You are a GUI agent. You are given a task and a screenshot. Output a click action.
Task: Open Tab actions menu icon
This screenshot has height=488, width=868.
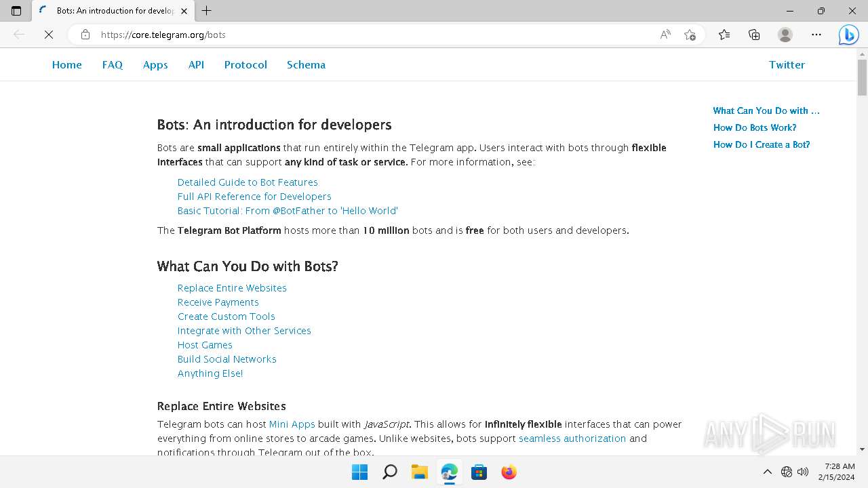(x=16, y=11)
